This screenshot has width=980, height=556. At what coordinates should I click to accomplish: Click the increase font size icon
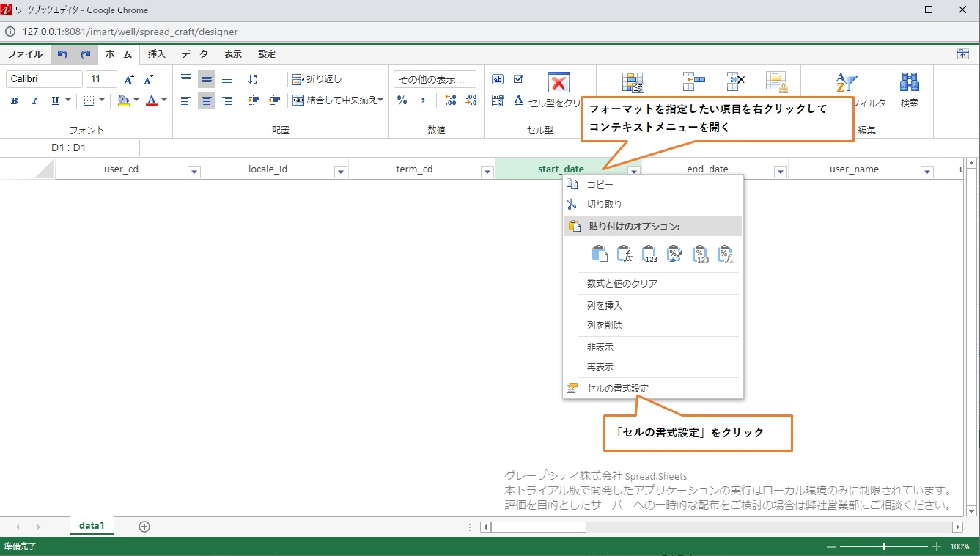pyautogui.click(x=129, y=80)
